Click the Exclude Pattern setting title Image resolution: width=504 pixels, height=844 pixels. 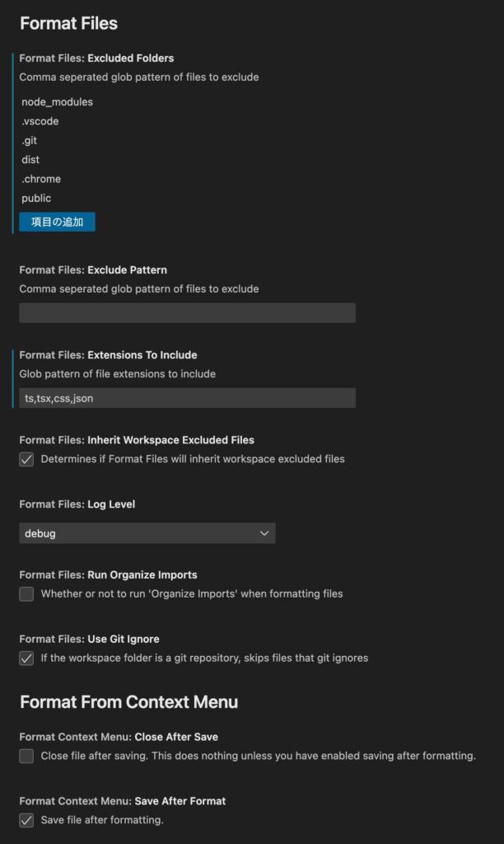[93, 270]
